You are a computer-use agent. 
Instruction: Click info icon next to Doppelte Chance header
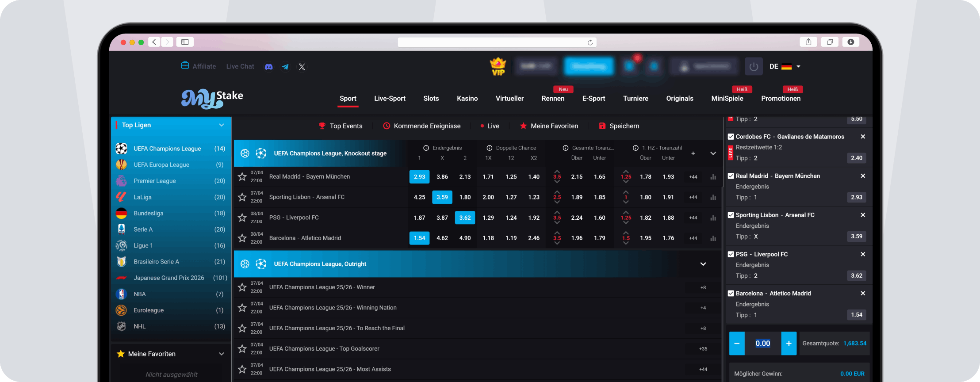click(490, 148)
